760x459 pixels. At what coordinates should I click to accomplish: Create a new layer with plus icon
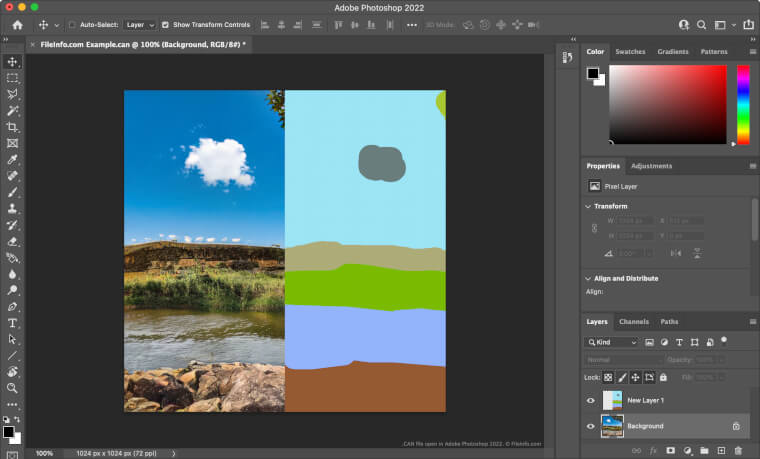[720, 451]
